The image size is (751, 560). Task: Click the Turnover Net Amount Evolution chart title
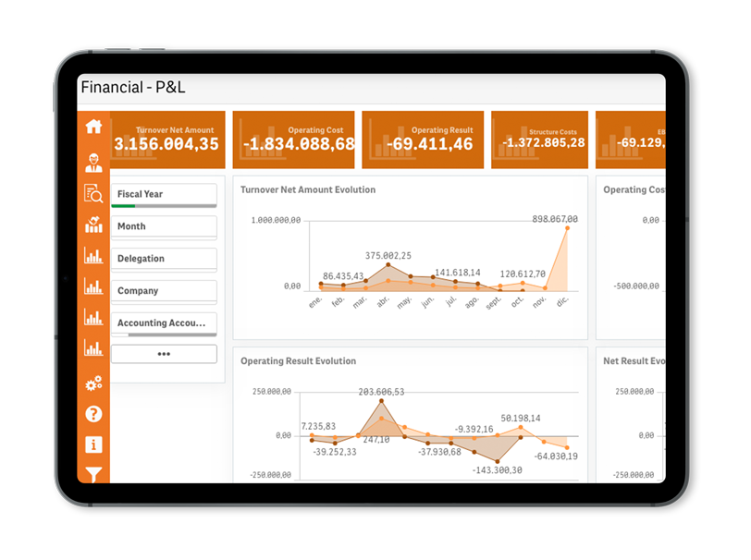[x=308, y=189]
